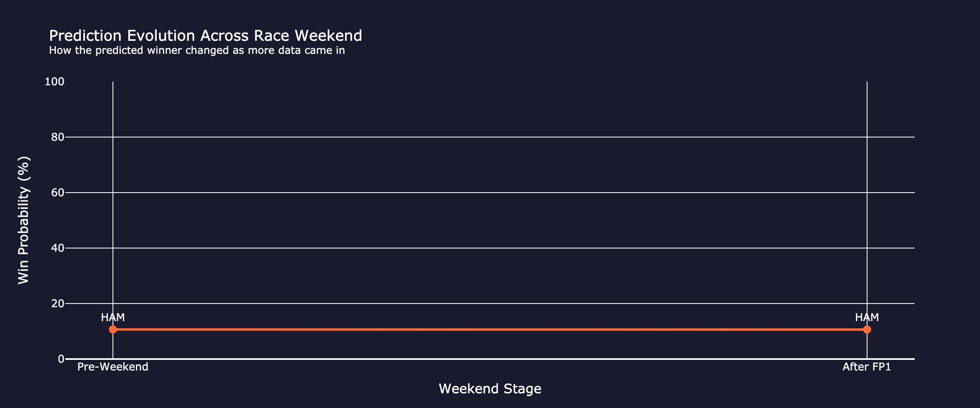
Task: Click the 'Pre-Weekend' x-axis tick label
Action: point(113,367)
